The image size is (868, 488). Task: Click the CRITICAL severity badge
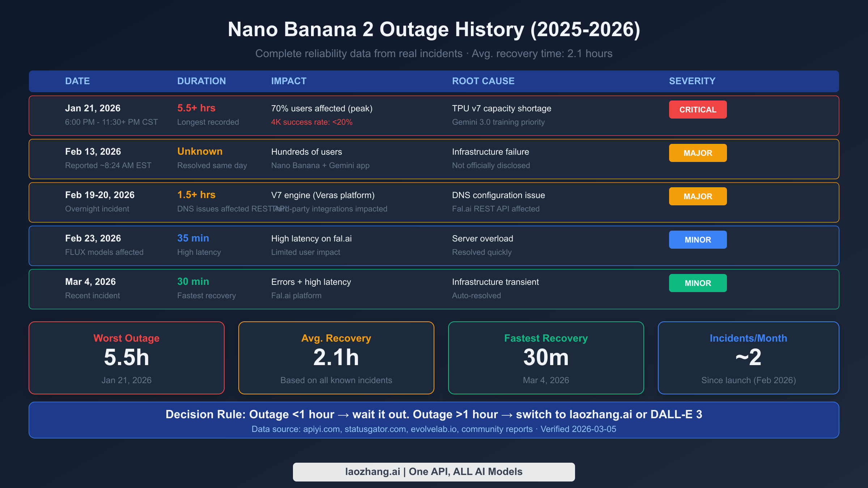(x=698, y=110)
